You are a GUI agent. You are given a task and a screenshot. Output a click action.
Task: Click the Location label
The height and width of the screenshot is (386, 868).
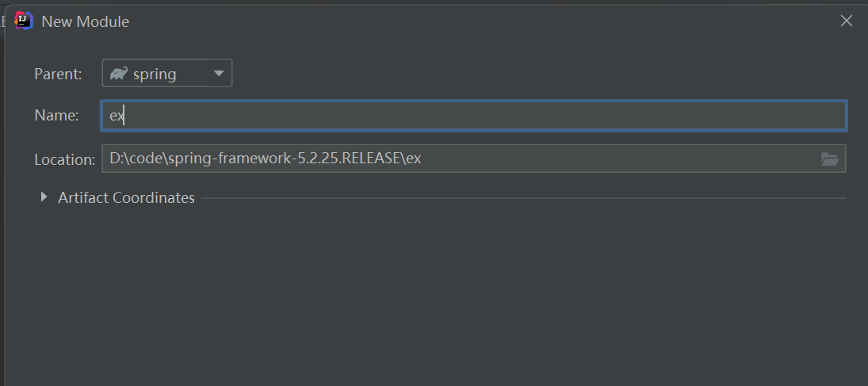click(x=64, y=159)
